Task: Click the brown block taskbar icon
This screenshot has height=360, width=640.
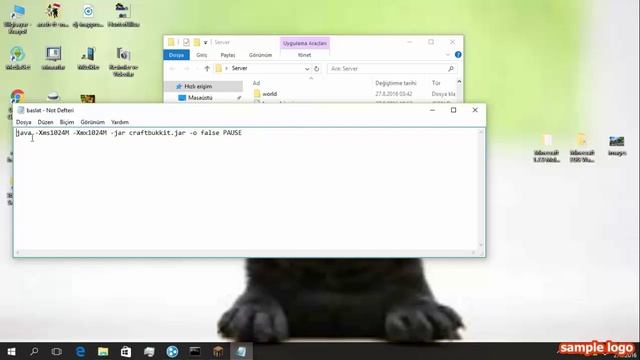Action: point(218,351)
